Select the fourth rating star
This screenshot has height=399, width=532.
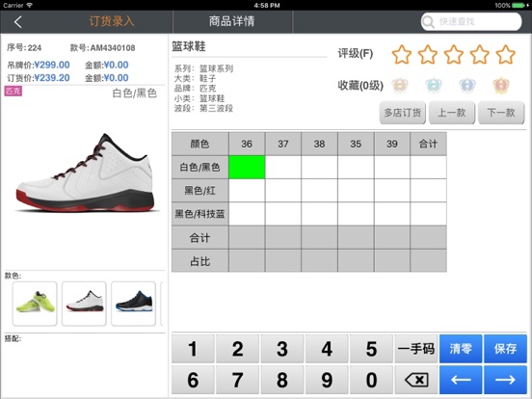[479, 54]
